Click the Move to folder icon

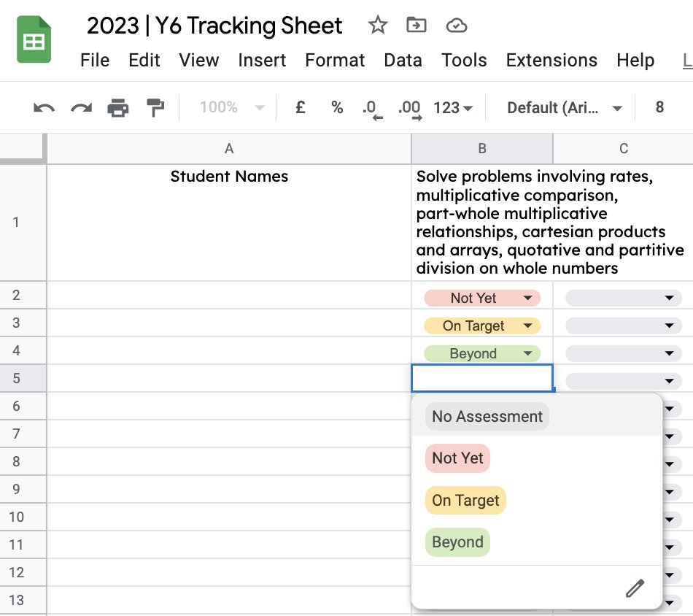point(416,25)
